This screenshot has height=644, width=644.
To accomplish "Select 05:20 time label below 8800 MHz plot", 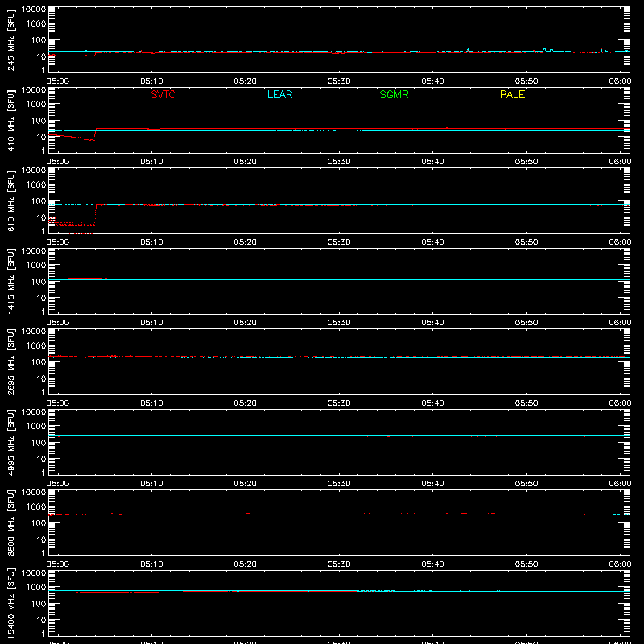I will [x=246, y=564].
